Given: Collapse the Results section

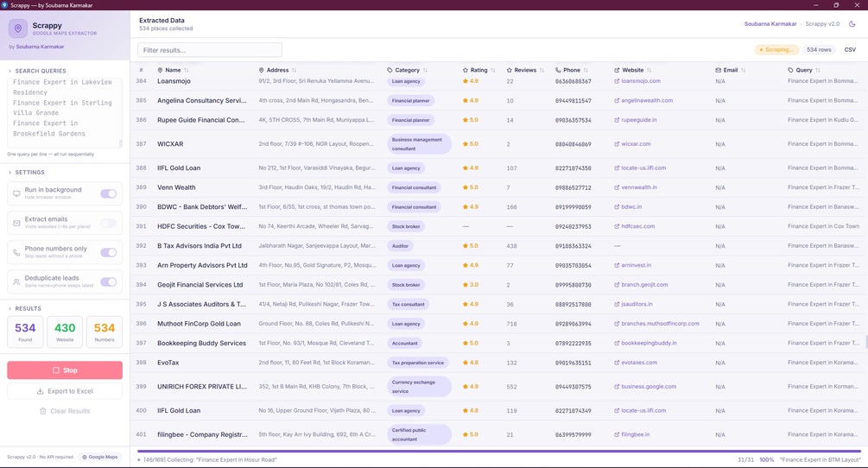Looking at the screenshot, I should (x=25, y=308).
